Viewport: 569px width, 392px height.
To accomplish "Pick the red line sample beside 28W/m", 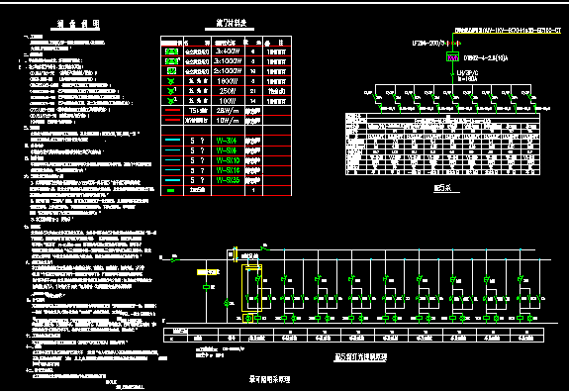I will click(172, 110).
